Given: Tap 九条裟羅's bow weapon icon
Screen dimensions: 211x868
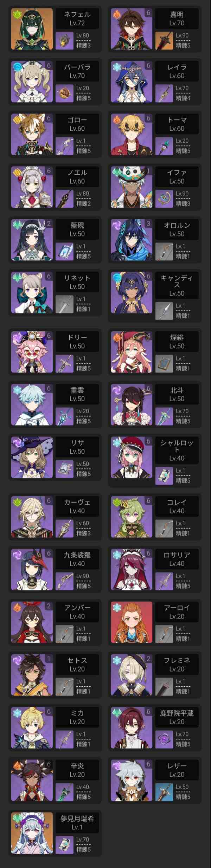Looking at the screenshot, I should (x=64, y=581).
